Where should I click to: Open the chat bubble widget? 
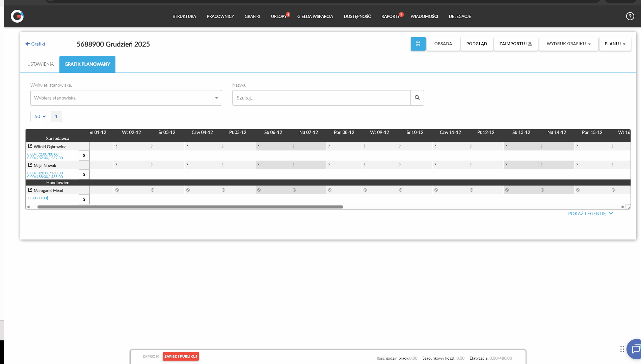(635, 349)
